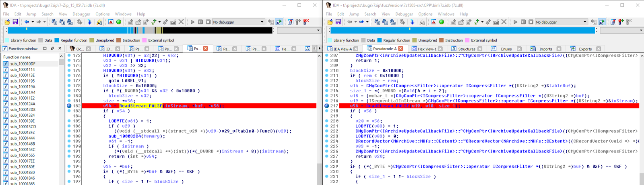Viewport: 644px width, 185px height.
Task: Open the No debugger dropdown in the right window
Action: 585,22
